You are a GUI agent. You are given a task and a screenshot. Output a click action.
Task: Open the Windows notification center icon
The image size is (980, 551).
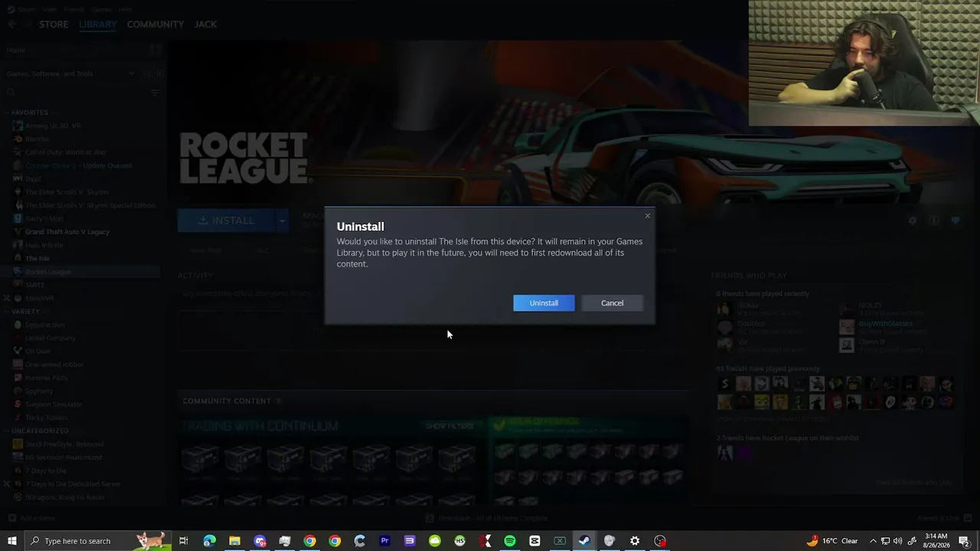click(x=965, y=541)
